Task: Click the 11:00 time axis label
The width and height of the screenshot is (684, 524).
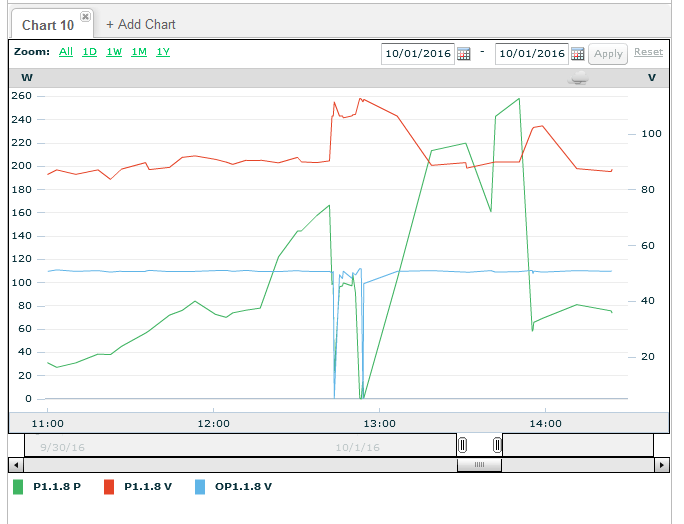Action: (48, 424)
